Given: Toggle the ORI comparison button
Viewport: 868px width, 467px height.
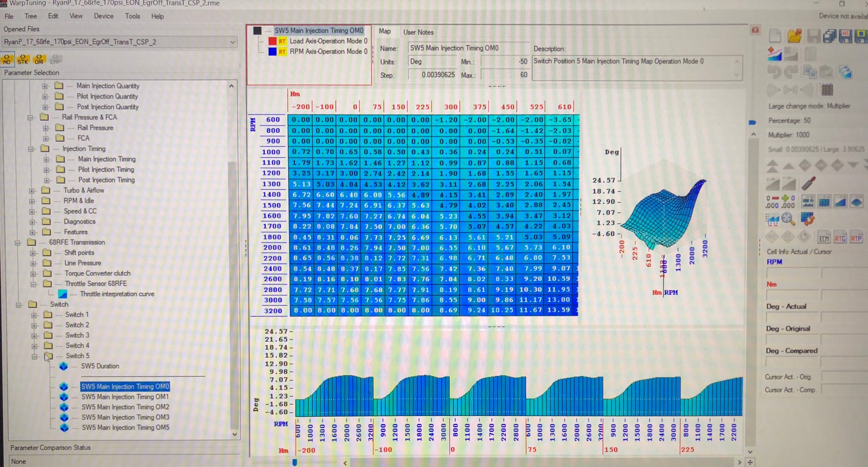Looking at the screenshot, I should [39, 59].
